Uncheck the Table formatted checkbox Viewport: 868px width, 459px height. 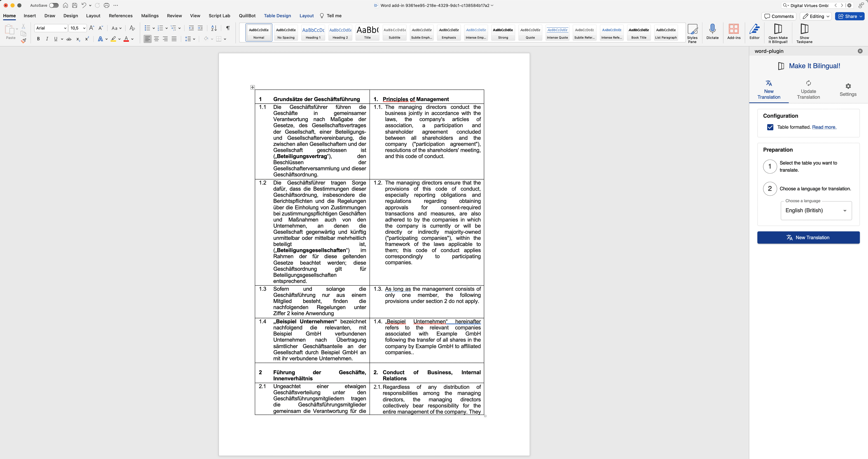point(770,127)
